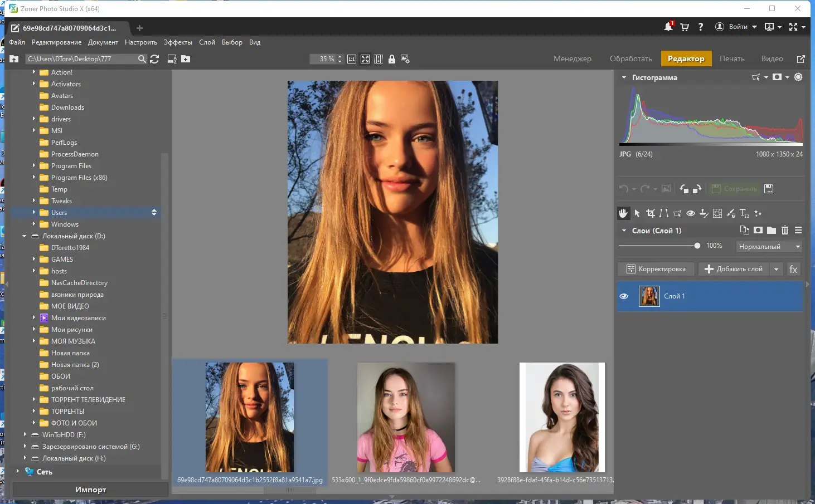Select the Pan hand tool
815x504 pixels.
tap(623, 213)
